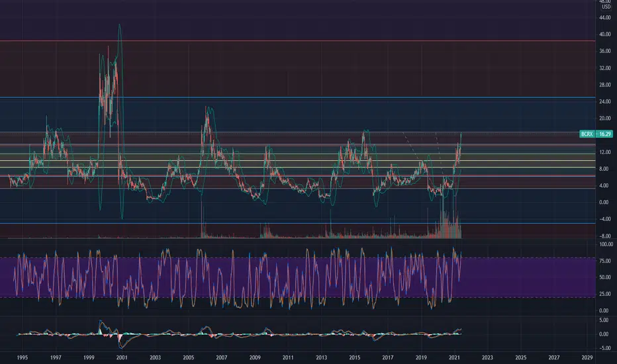Click the 5.00 label on MACD scale
The width and height of the screenshot is (617, 364).
pyautogui.click(x=605, y=320)
